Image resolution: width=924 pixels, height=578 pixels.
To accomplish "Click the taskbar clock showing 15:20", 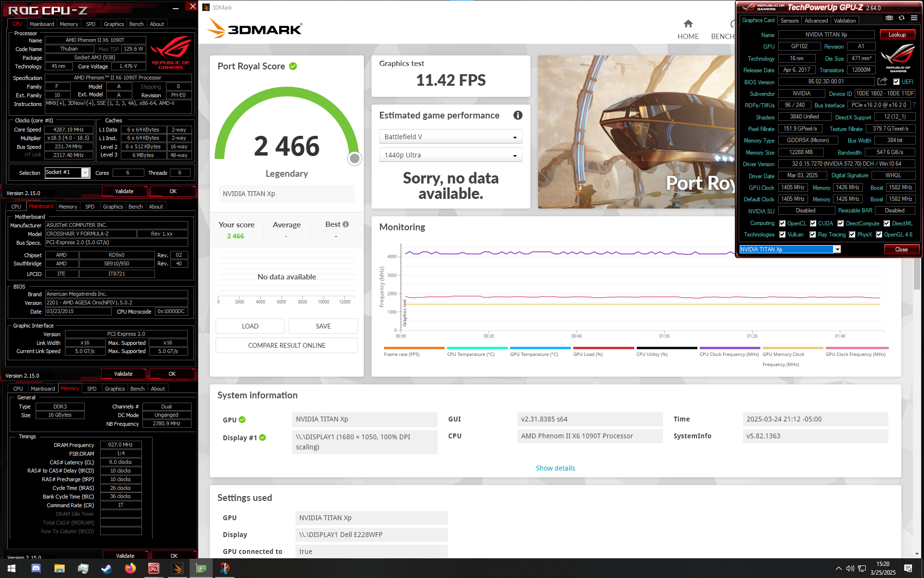I will [x=883, y=568].
